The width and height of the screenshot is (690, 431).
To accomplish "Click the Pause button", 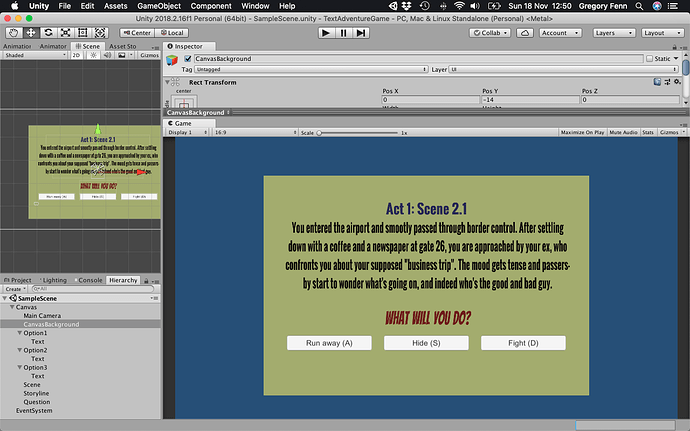I will click(x=343, y=33).
